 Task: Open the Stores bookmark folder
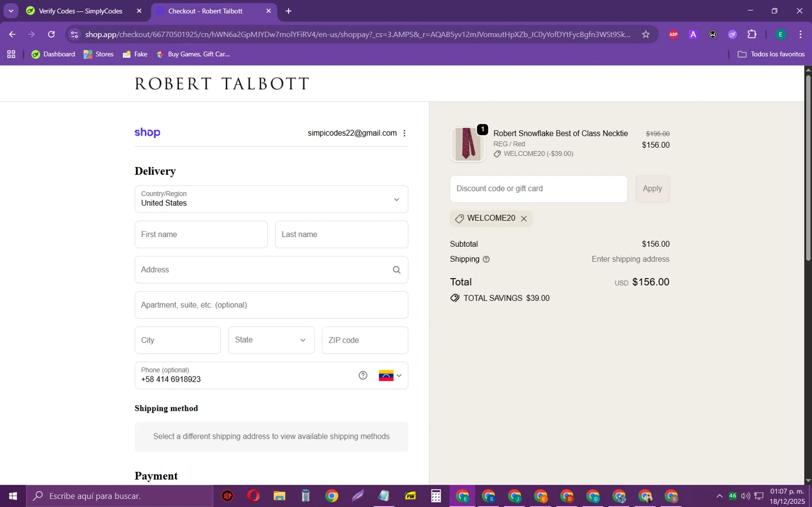(x=99, y=54)
